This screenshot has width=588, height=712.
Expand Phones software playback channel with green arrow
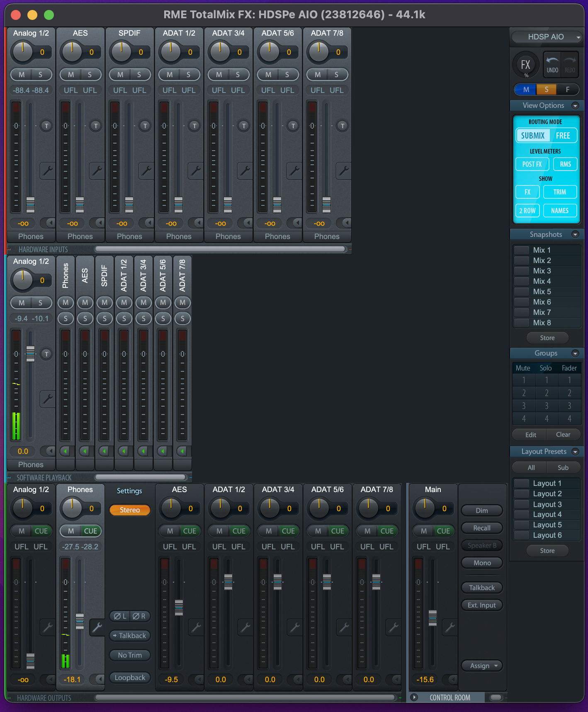point(65,451)
